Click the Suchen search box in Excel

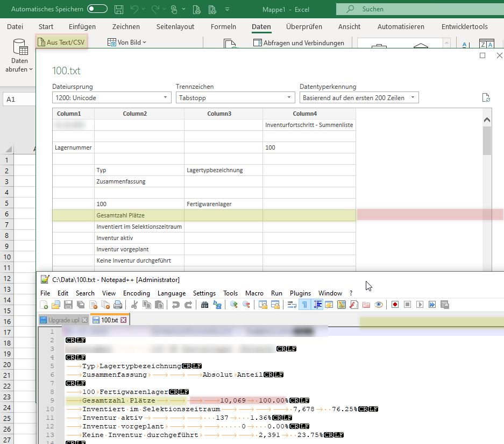tap(420, 9)
